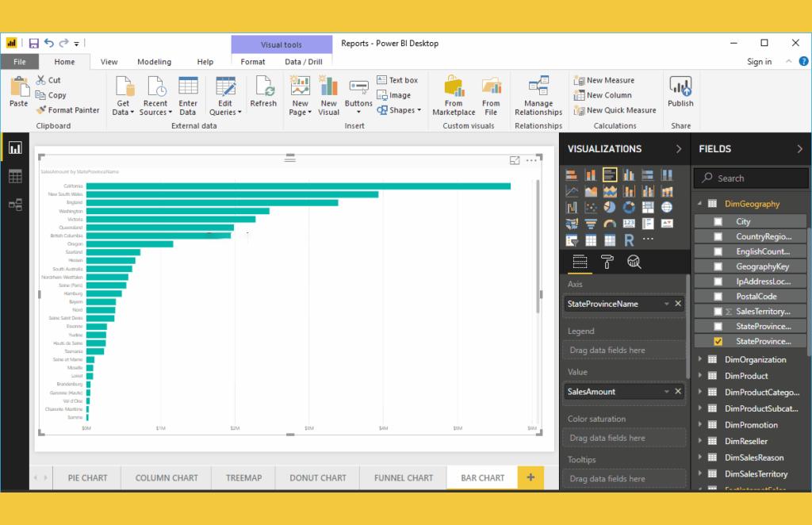This screenshot has width=812, height=525.
Task: Check the SalesTerritory... field checkbox
Action: click(718, 312)
